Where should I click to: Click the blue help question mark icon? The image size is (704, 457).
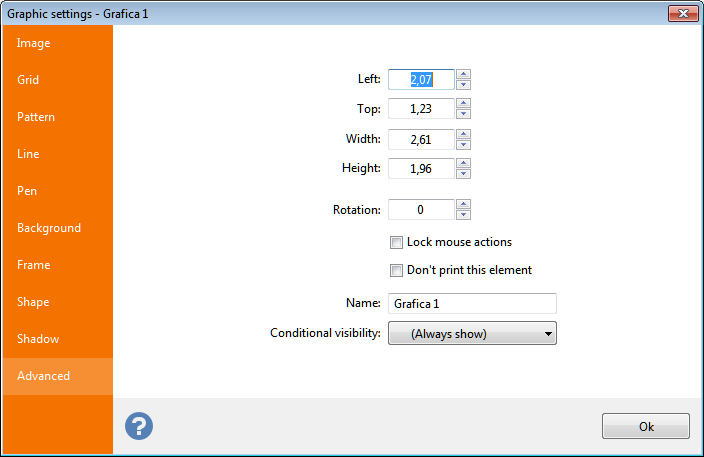click(139, 426)
